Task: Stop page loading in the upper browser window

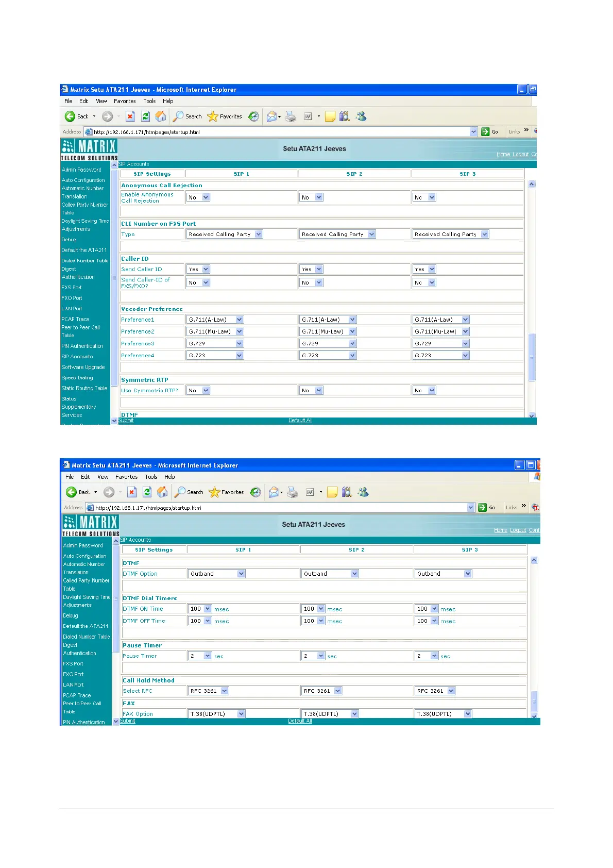Action: [x=130, y=116]
